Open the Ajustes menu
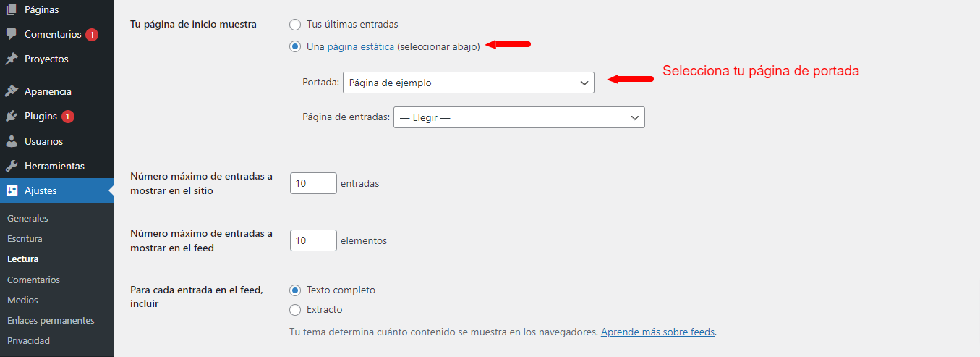The image size is (980, 357). pyautogui.click(x=57, y=190)
